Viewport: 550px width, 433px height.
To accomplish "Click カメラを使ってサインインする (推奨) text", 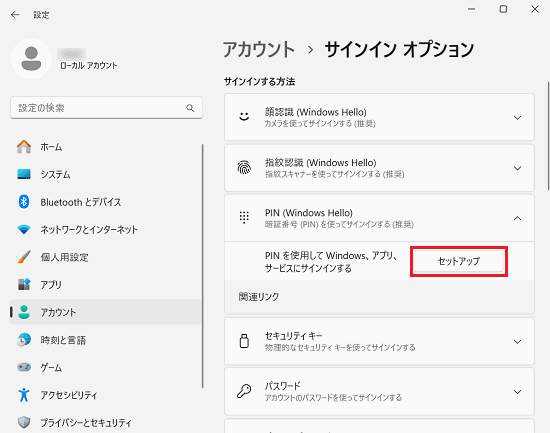I will [x=320, y=124].
